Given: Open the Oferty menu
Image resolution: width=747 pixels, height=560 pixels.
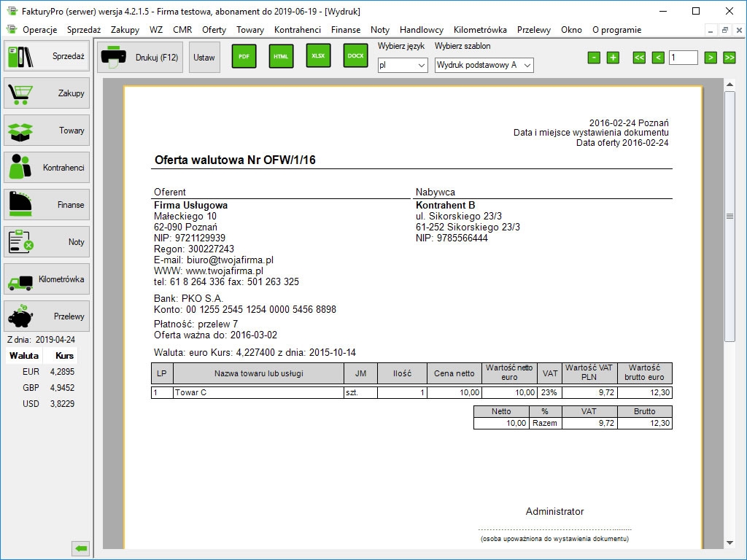Looking at the screenshot, I should pos(214,30).
